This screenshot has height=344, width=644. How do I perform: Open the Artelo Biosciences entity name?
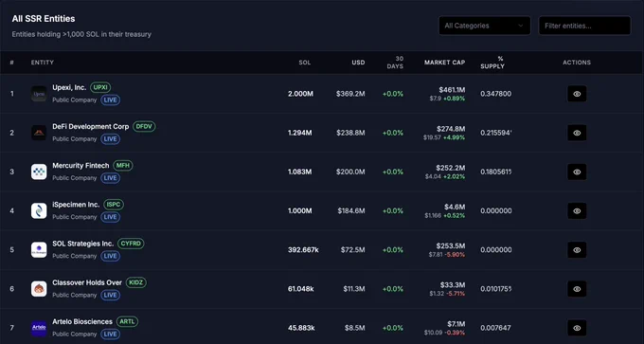pyautogui.click(x=82, y=322)
